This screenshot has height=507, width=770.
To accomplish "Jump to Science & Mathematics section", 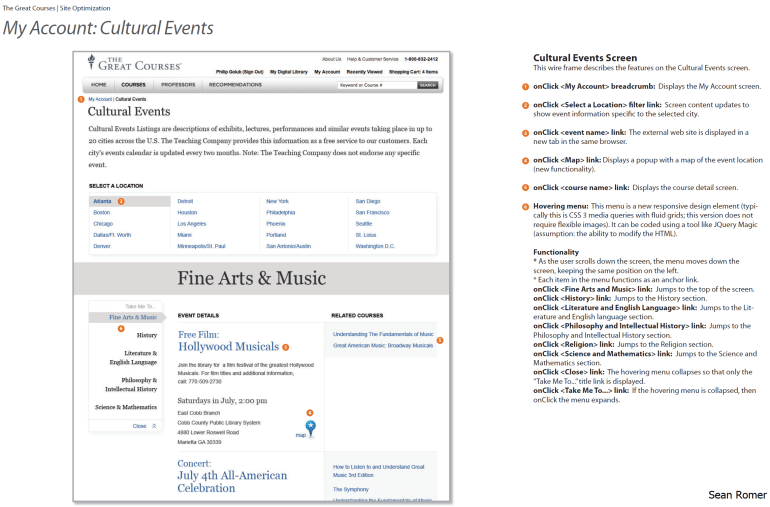I will tap(126, 407).
